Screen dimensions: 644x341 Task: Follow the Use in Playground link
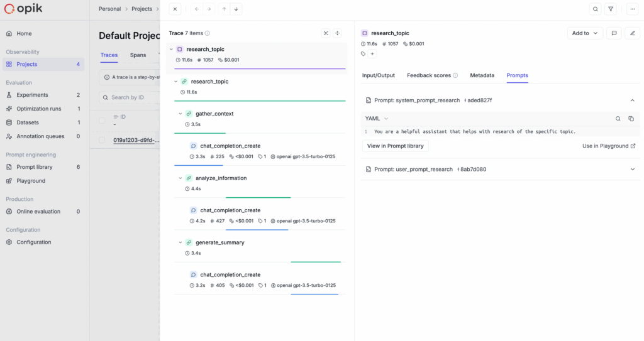[608, 146]
